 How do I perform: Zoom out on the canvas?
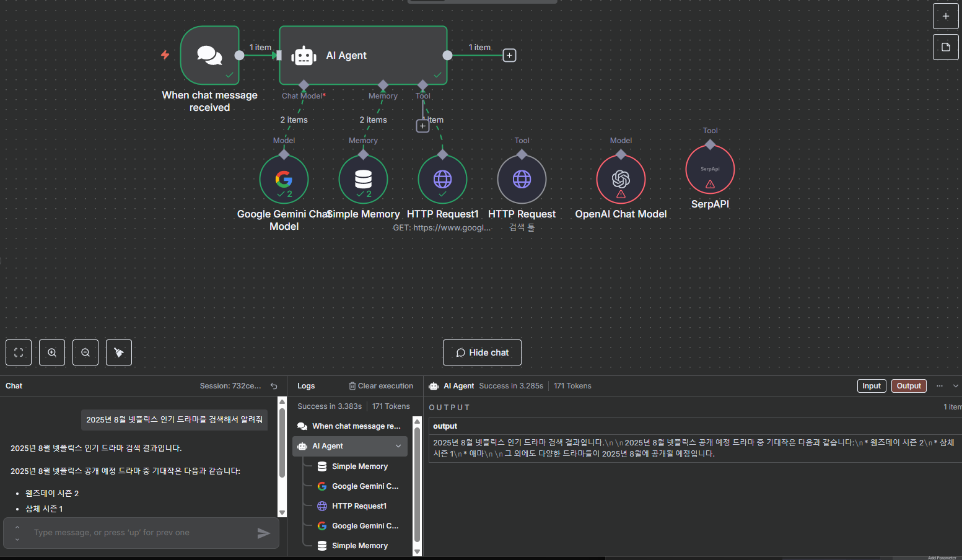point(85,352)
